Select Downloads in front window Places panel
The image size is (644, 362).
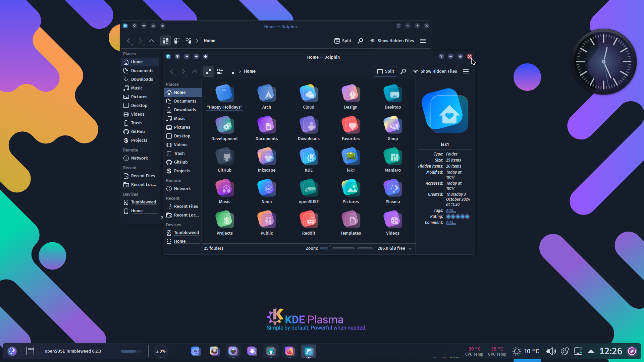[183, 110]
